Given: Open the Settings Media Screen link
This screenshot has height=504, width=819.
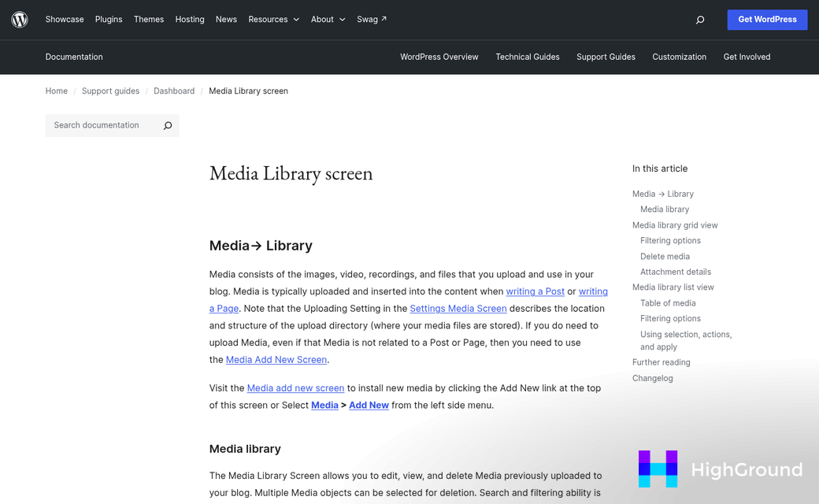Looking at the screenshot, I should [458, 309].
